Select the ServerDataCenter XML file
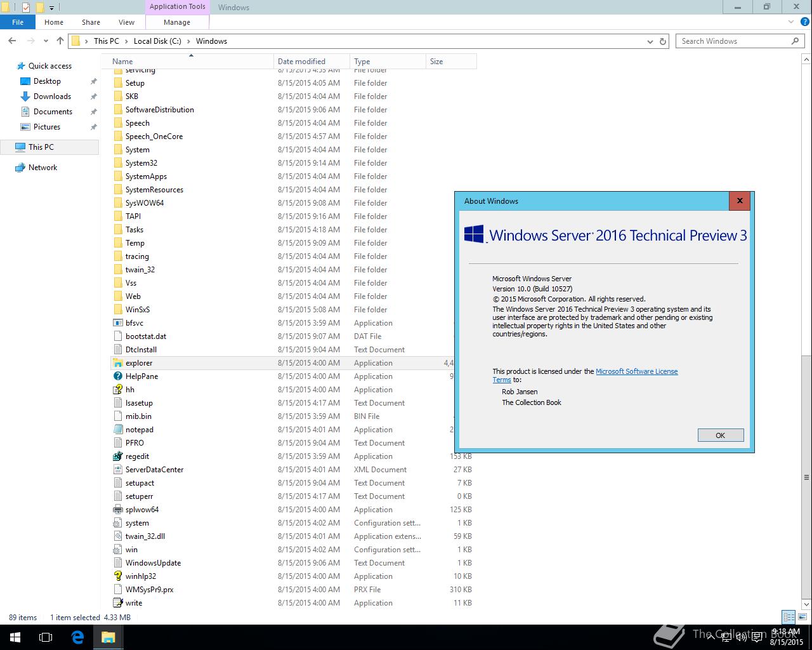The width and height of the screenshot is (812, 650). click(154, 470)
